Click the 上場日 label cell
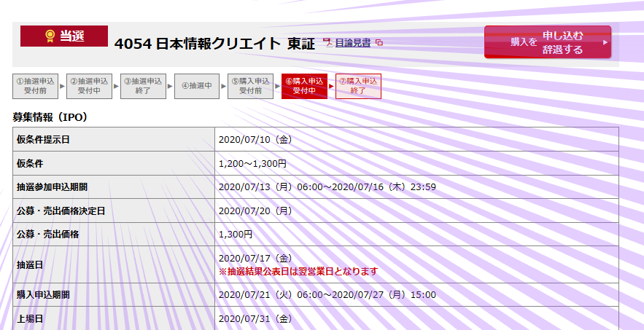The height and width of the screenshot is (330, 644). click(x=114, y=318)
